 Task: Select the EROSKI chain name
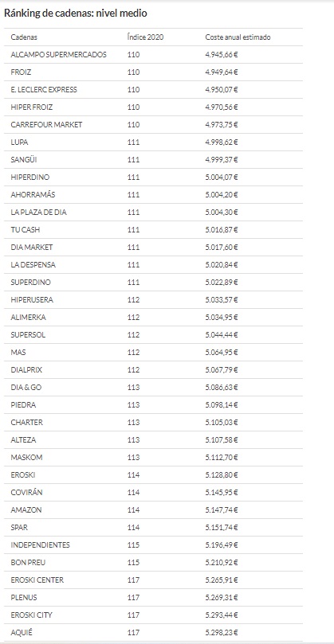[23, 475]
